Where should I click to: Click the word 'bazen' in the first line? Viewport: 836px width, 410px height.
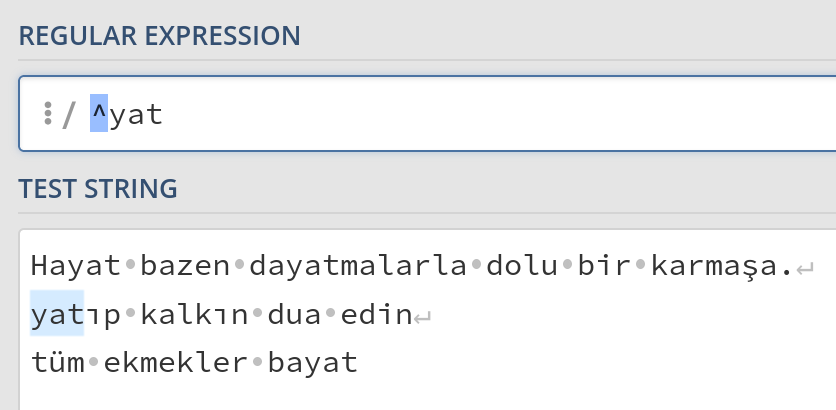185,267
